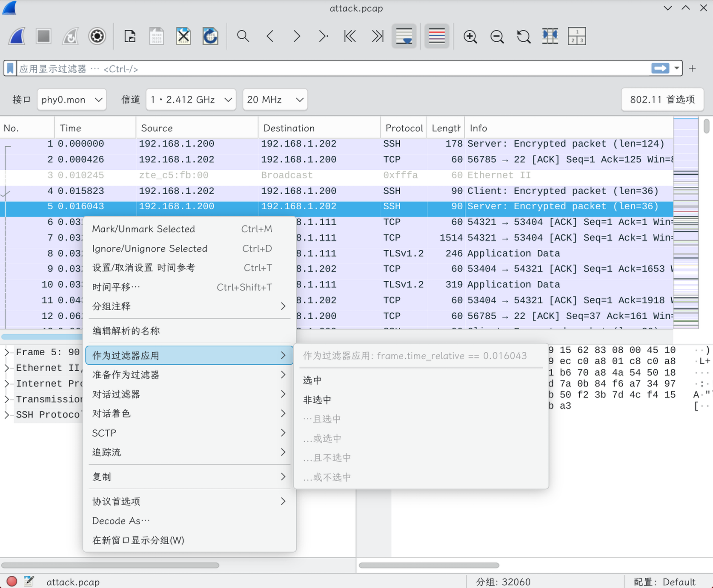
Task: Go to previous packet arrow
Action: point(270,36)
